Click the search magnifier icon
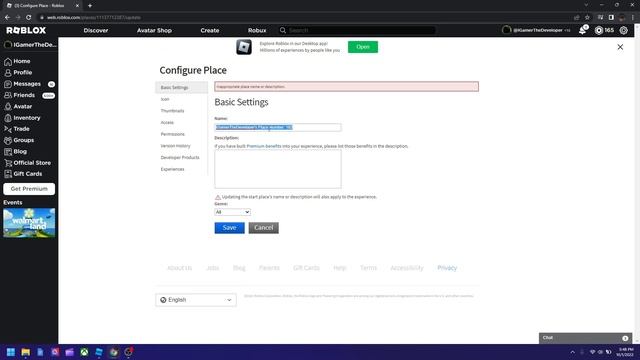This screenshot has height=360, width=640. (283, 31)
